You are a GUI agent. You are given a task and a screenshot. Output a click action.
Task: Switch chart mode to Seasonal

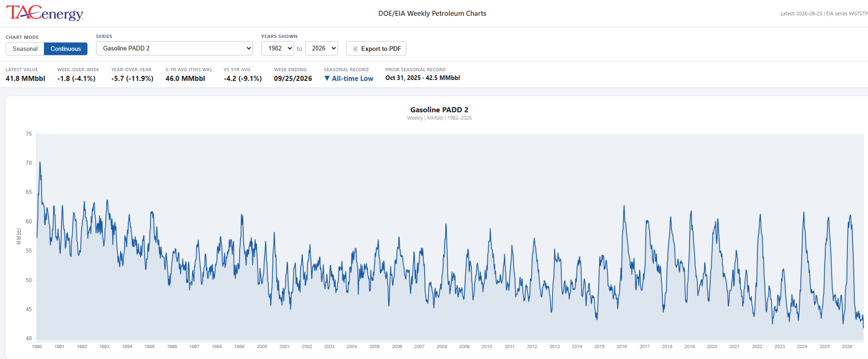(x=25, y=49)
